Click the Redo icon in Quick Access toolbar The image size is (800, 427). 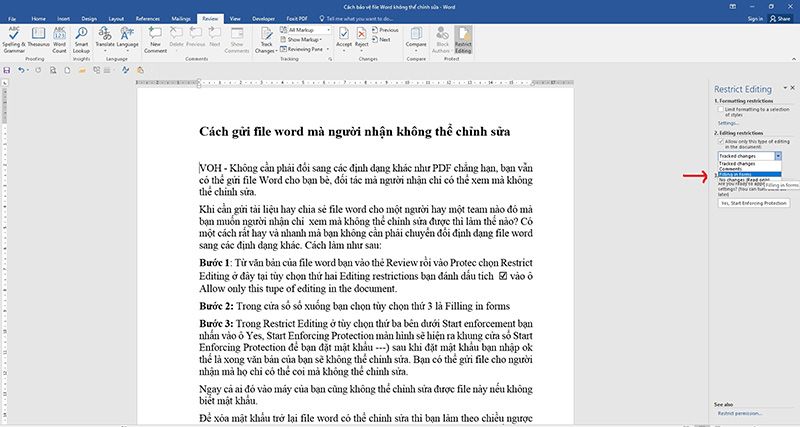(x=38, y=70)
